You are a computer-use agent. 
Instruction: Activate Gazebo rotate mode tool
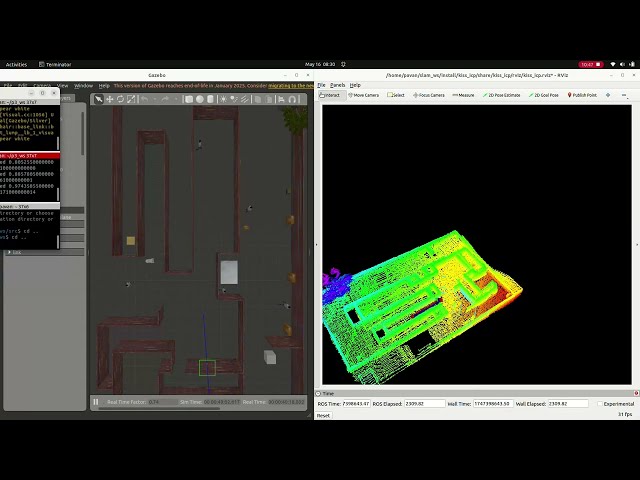[x=120, y=99]
